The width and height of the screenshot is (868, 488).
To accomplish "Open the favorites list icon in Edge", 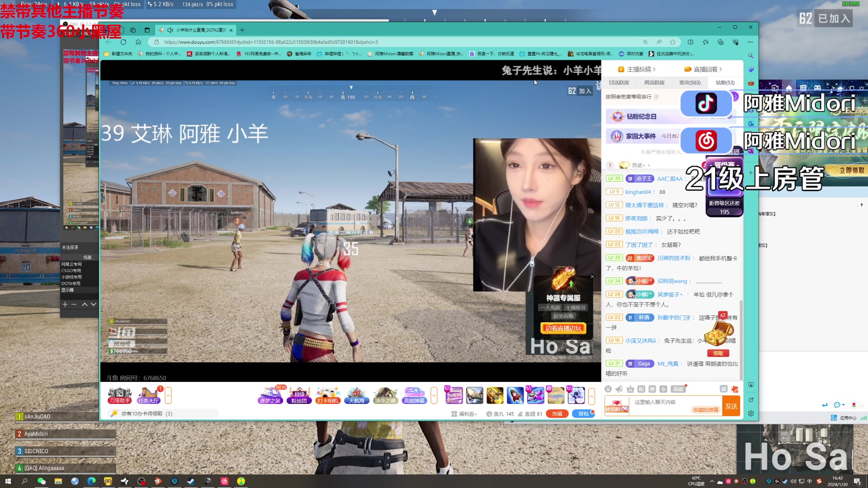I will point(706,42).
